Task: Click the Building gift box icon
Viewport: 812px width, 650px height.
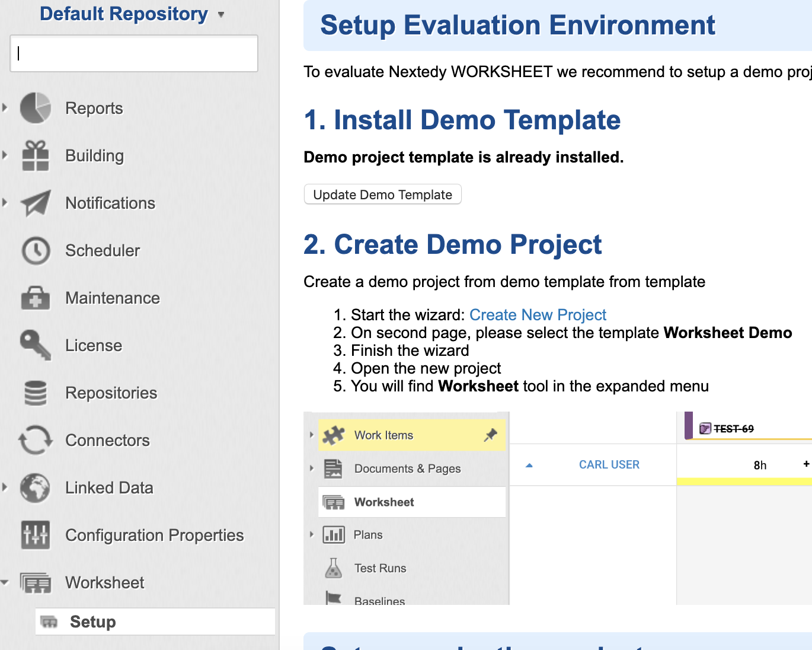Action: pyautogui.click(x=36, y=155)
